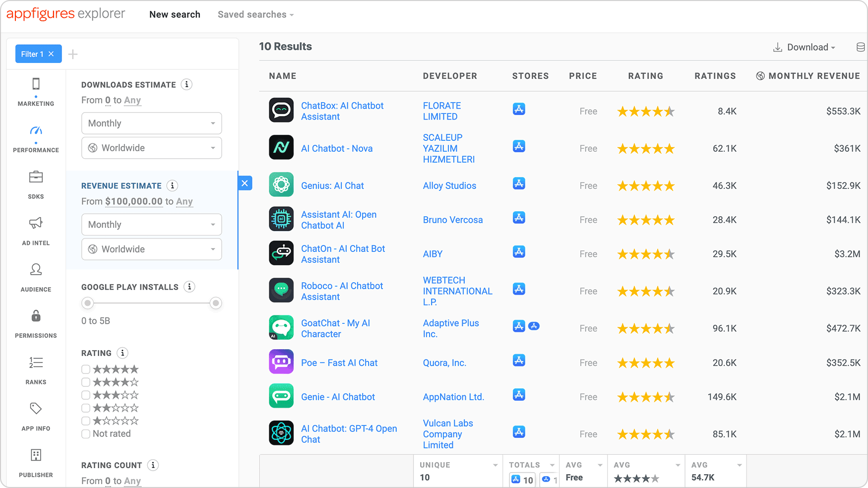The width and height of the screenshot is (868, 488).
Task: Check the one-star rating checkbox
Action: pos(86,421)
